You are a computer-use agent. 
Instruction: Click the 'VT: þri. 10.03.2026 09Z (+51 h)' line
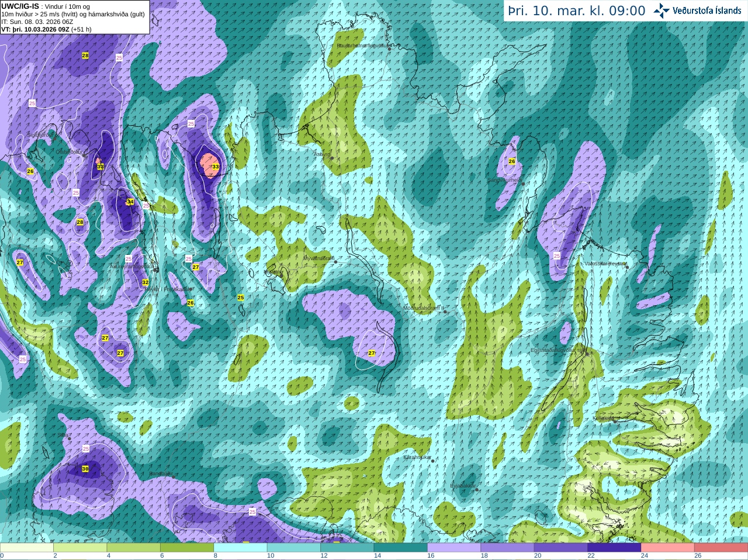click(46, 29)
